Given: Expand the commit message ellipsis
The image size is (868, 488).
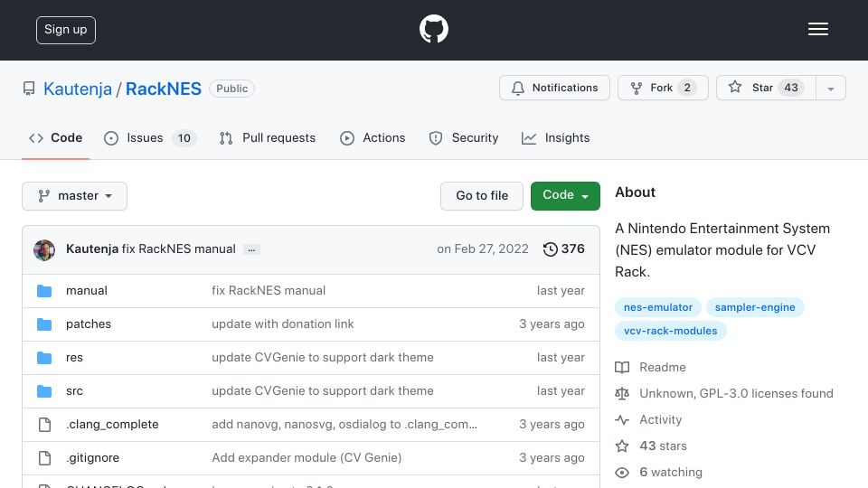Looking at the screenshot, I should 251,250.
